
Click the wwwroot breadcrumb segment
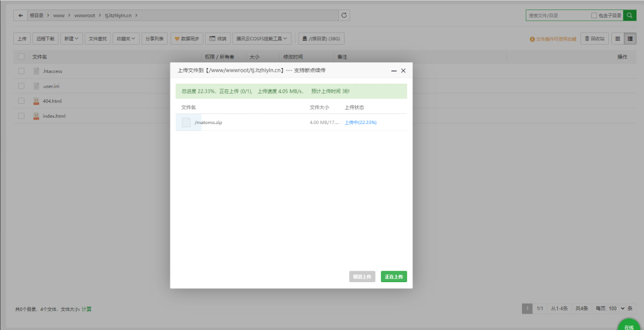84,15
